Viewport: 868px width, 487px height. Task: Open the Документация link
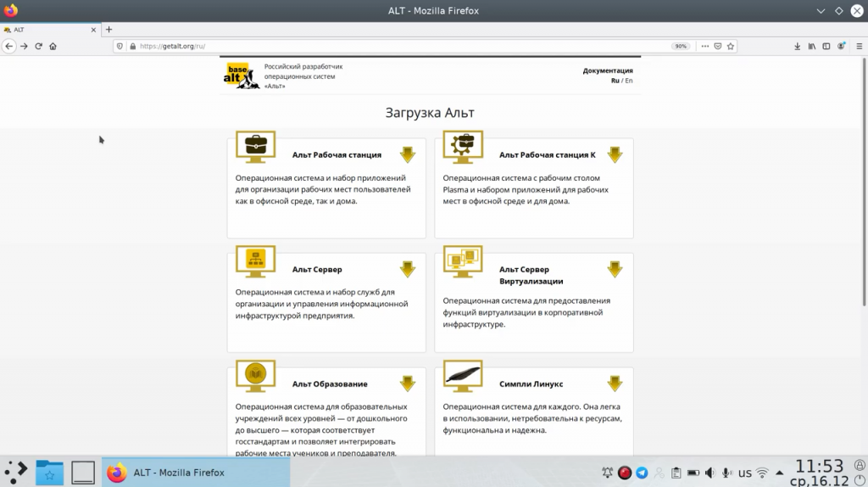(x=607, y=70)
